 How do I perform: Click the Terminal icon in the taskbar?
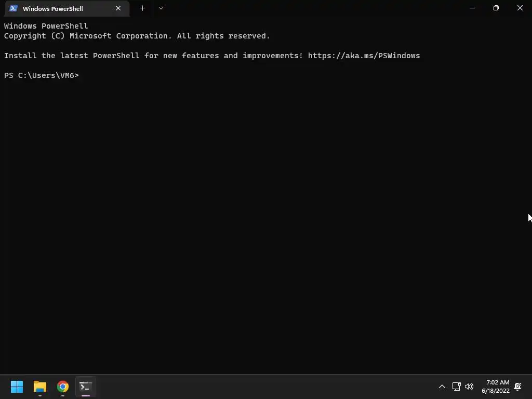coord(86,387)
